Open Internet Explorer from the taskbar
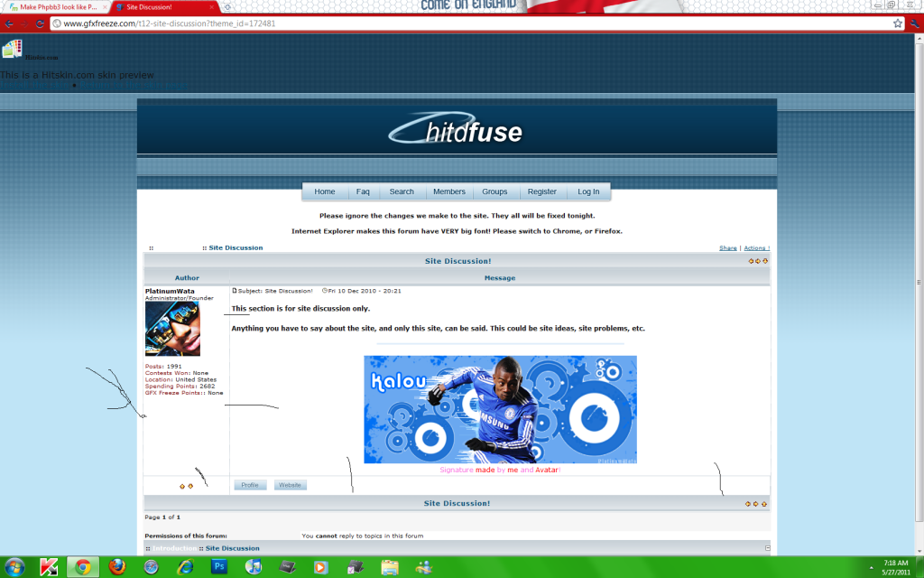Screen dimensions: 924x578 (185, 567)
